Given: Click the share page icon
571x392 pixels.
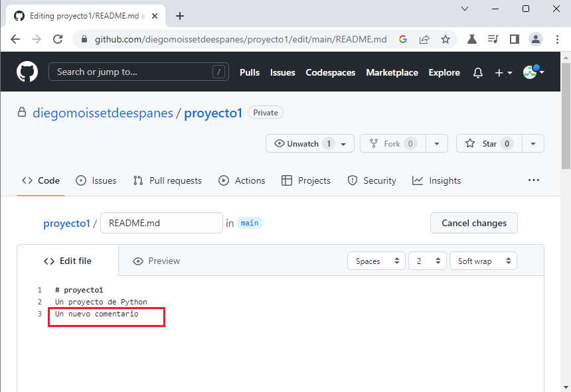Looking at the screenshot, I should click(x=424, y=39).
